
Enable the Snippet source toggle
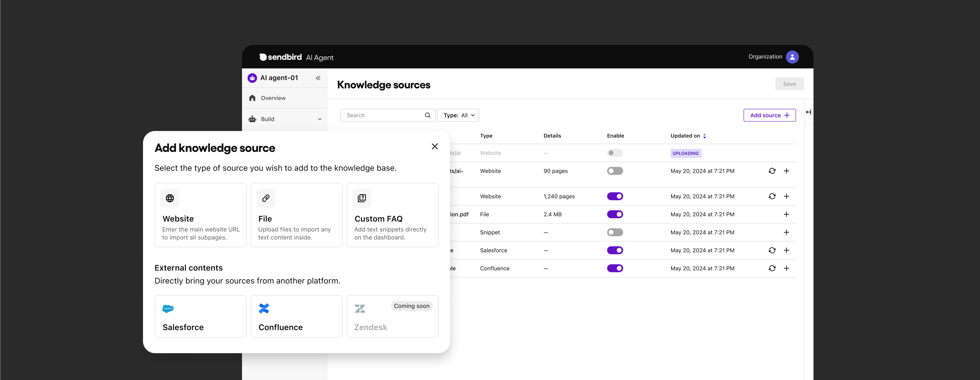click(615, 232)
